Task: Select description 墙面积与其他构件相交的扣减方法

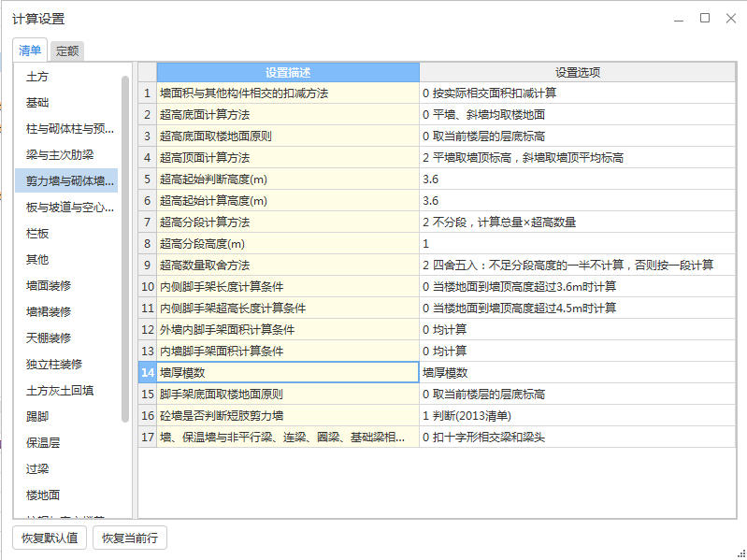Action: pyautogui.click(x=288, y=93)
